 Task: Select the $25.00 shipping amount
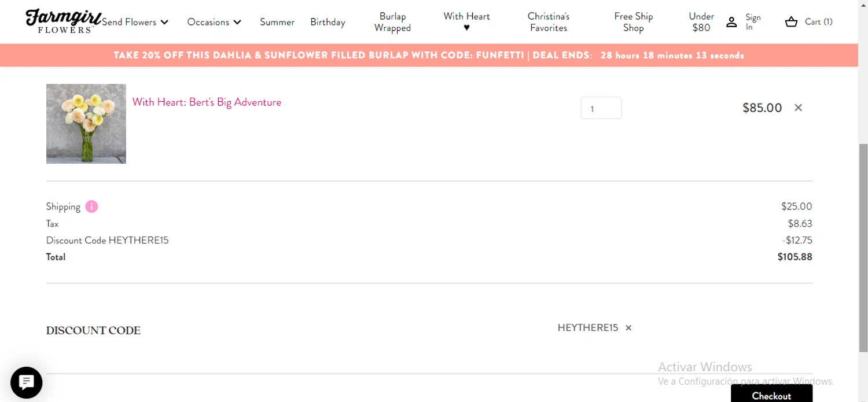(x=796, y=206)
